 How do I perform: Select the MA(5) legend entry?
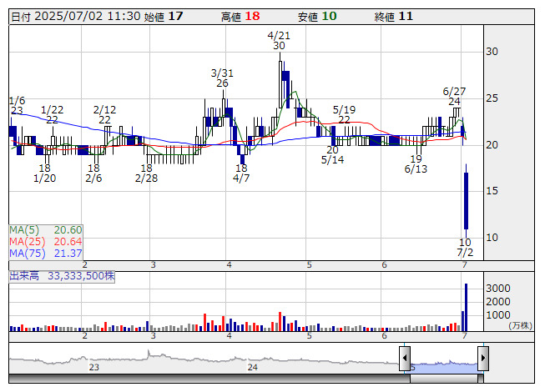pyautogui.click(x=46, y=229)
